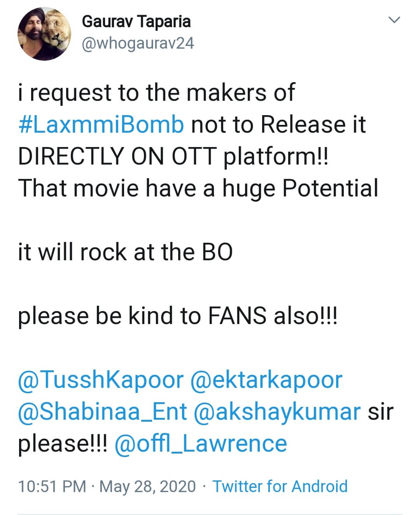Click the line "i request to the makers of"
This screenshot has height=515, width=420.
(156, 93)
